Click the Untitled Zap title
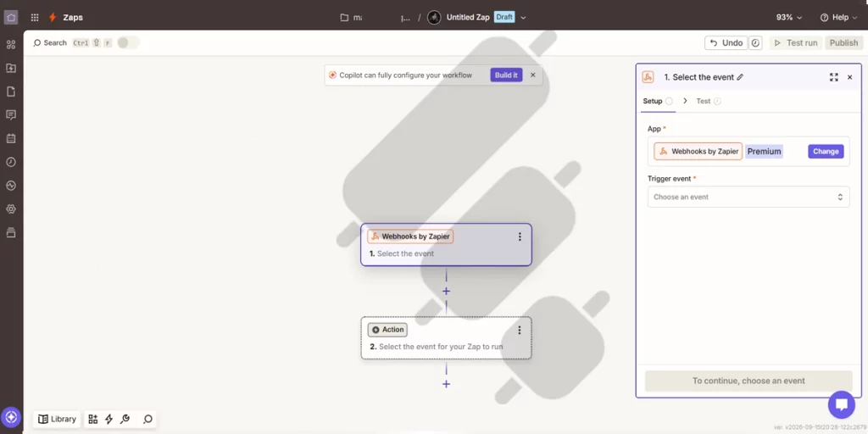 pyautogui.click(x=468, y=17)
